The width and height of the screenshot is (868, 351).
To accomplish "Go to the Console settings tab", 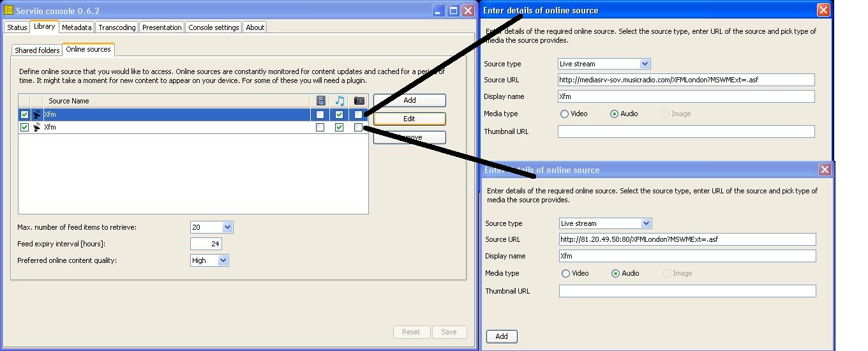I will pyautogui.click(x=214, y=27).
